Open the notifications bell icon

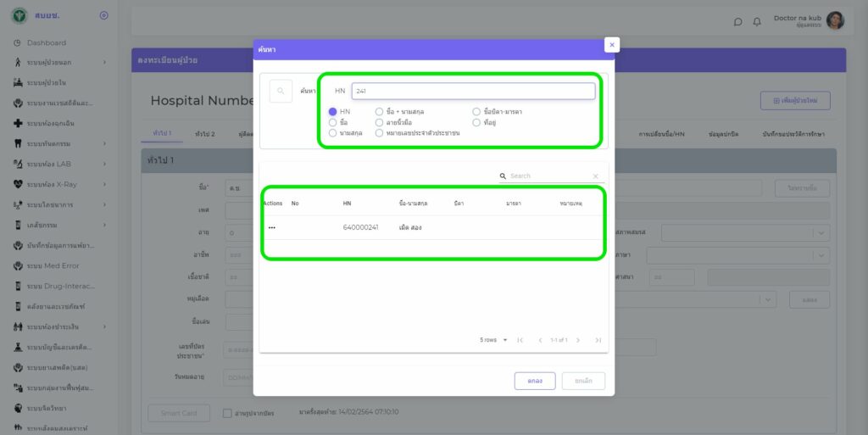[757, 21]
